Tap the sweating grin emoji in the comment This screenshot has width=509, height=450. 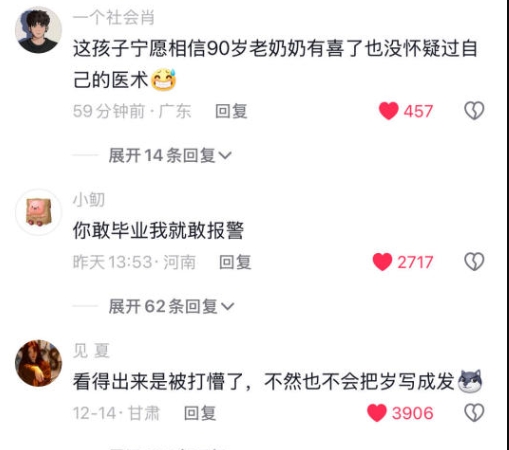[164, 80]
